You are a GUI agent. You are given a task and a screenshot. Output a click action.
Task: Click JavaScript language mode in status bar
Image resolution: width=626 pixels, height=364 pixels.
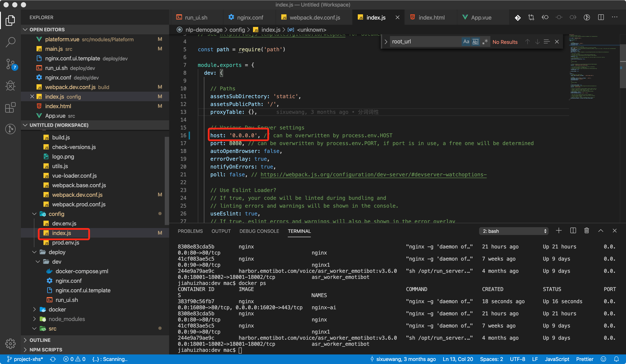tap(557, 359)
